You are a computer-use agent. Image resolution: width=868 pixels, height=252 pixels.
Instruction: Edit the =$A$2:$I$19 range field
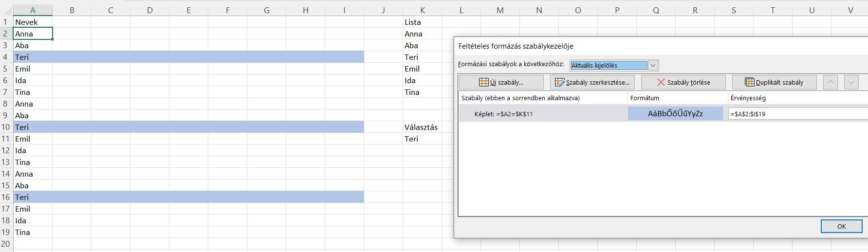pyautogui.click(x=798, y=114)
